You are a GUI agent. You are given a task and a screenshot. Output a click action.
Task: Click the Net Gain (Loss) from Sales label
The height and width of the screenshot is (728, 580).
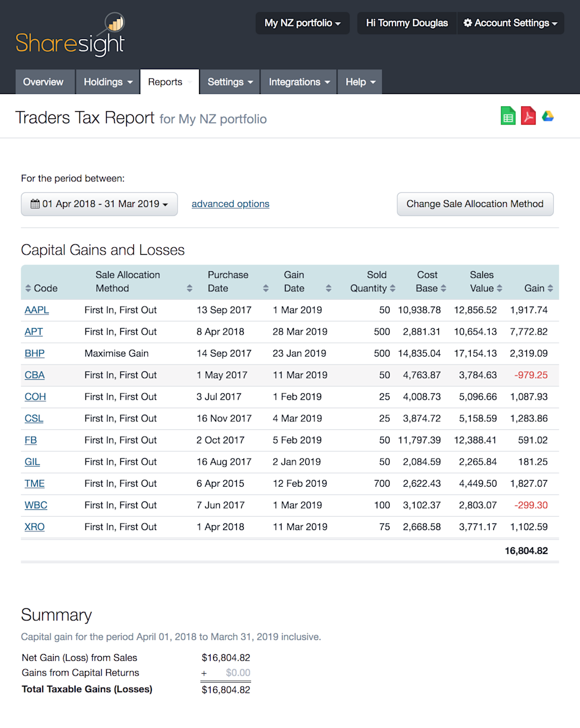coord(79,657)
